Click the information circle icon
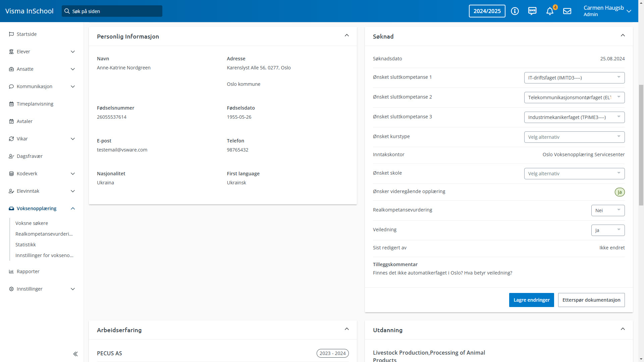644x362 pixels. tap(515, 11)
